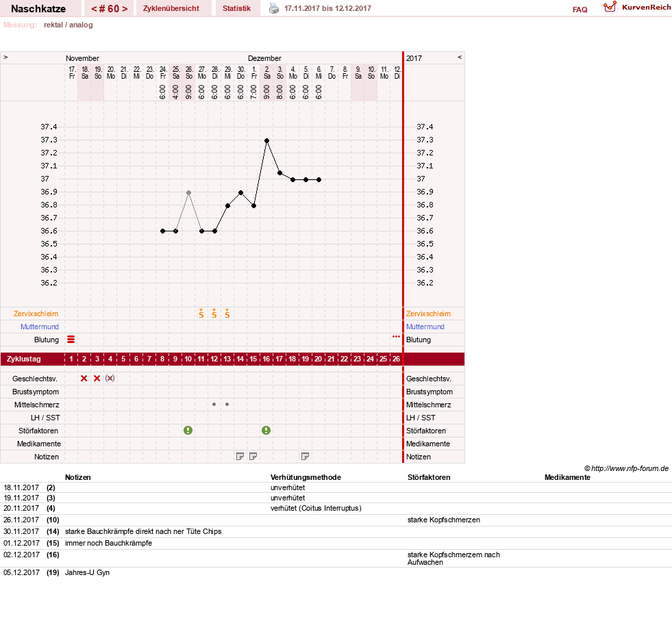Click the 37.3 temperature peak point on 2. Sa
The image size is (672, 623).
click(x=266, y=140)
